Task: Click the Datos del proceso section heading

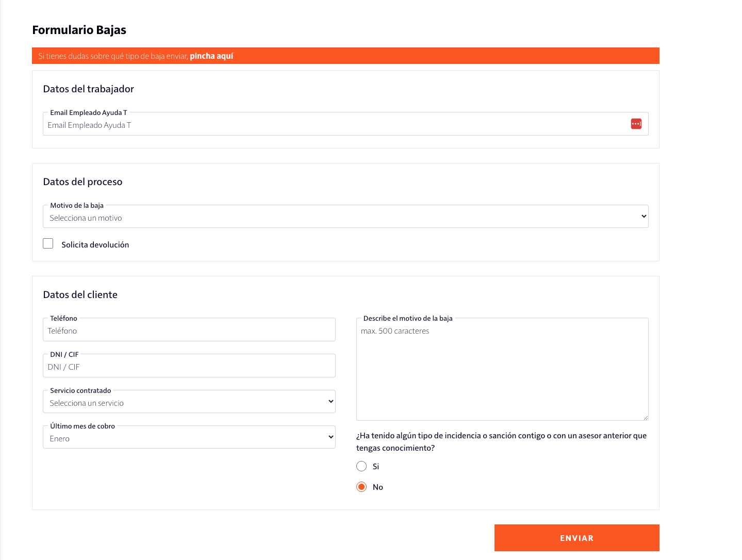Action: pos(83,182)
